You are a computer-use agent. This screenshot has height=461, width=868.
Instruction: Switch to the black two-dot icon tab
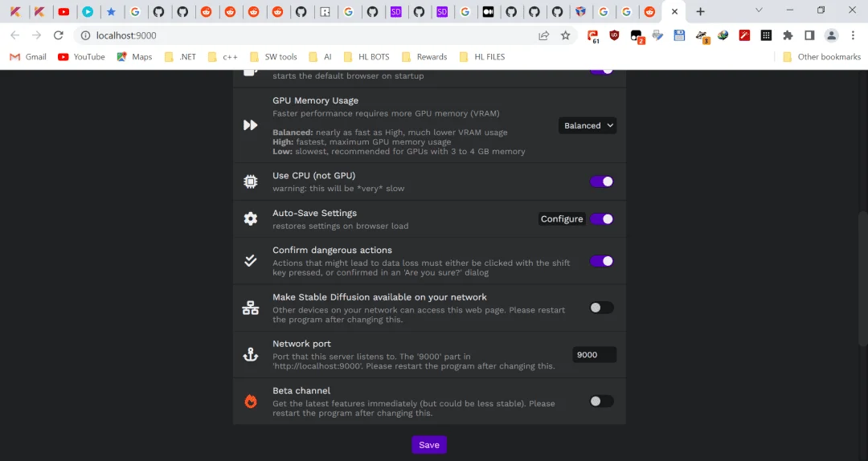pyautogui.click(x=489, y=11)
